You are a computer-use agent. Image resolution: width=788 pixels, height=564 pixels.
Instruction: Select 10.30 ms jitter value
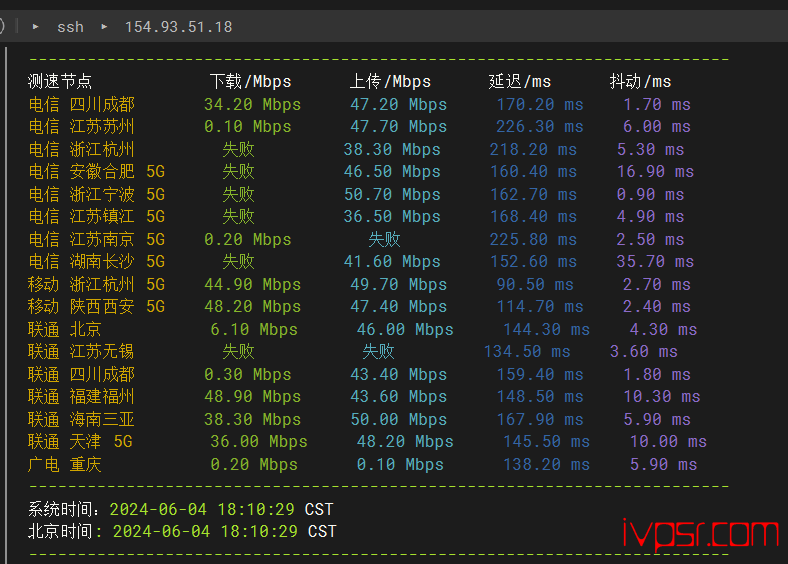coord(662,397)
